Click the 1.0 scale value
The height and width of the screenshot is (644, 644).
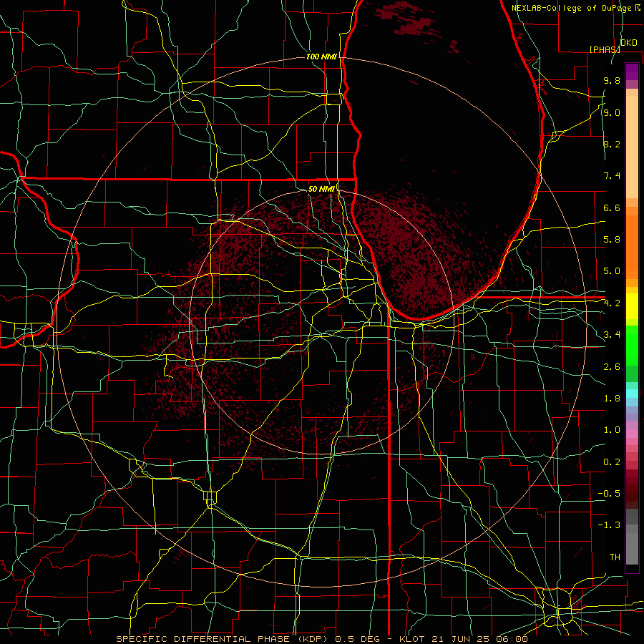click(612, 430)
